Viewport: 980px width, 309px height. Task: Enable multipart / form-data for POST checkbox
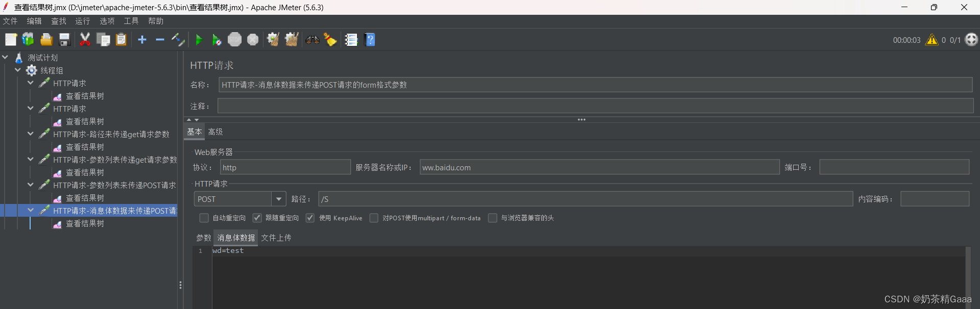(x=374, y=218)
